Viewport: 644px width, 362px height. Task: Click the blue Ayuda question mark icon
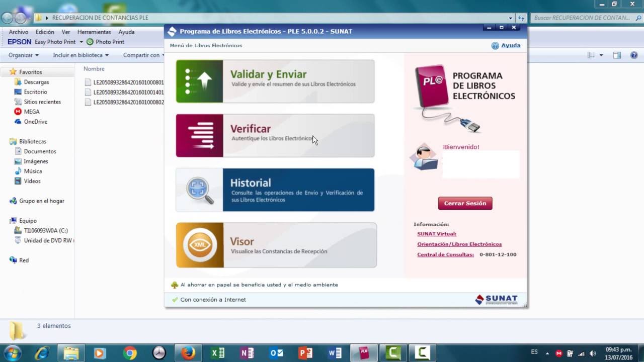click(495, 46)
